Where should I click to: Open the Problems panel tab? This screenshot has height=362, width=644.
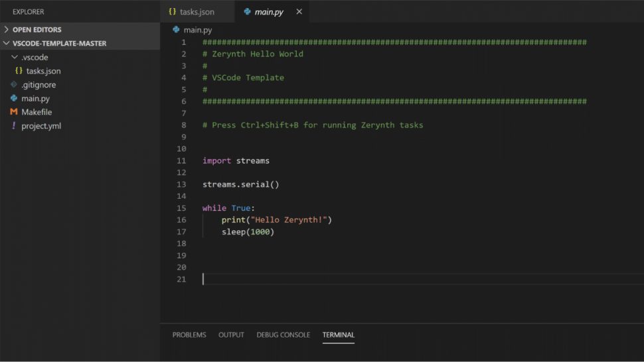189,335
